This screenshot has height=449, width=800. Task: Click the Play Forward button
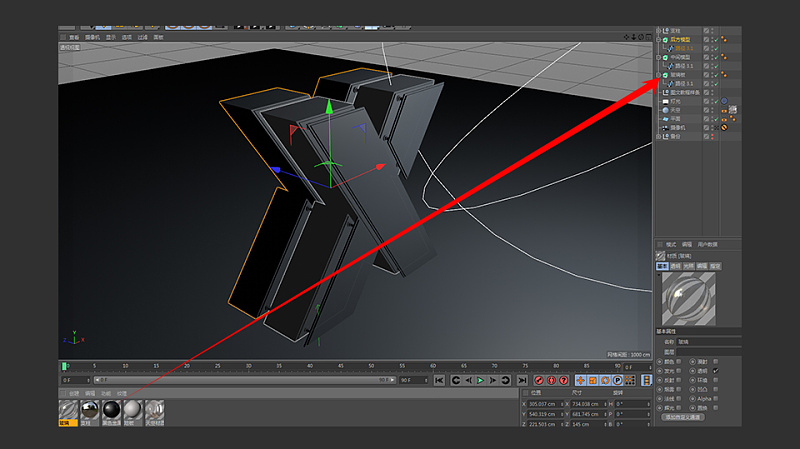(x=480, y=380)
